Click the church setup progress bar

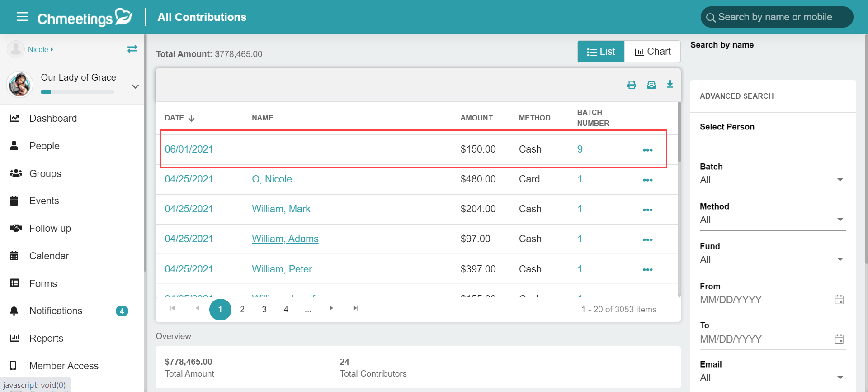click(77, 92)
